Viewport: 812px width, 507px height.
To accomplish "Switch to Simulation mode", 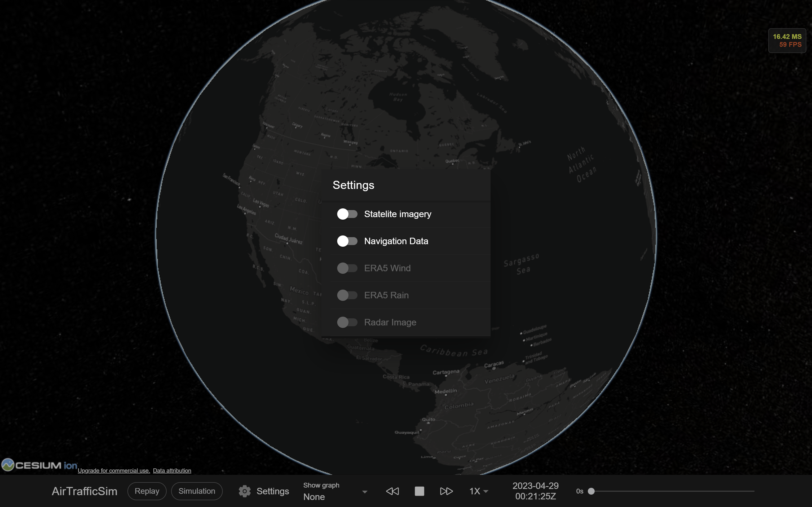I will click(x=197, y=491).
